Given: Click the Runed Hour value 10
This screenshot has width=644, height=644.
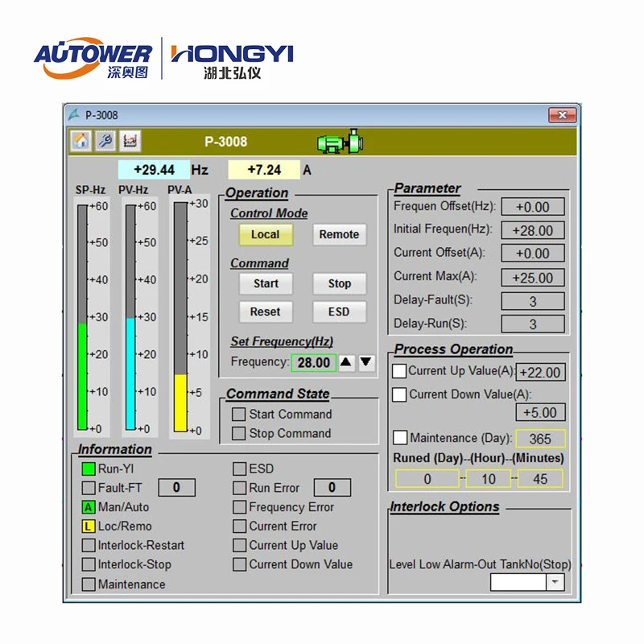Looking at the screenshot, I should coord(489,479).
